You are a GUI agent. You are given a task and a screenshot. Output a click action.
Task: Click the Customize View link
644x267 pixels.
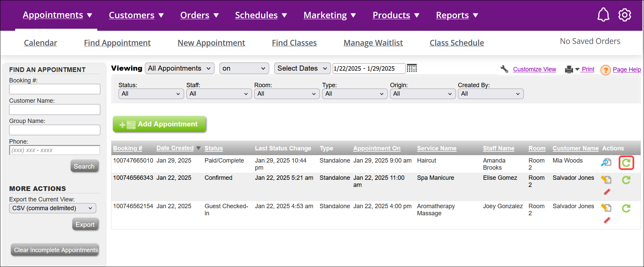click(x=534, y=69)
